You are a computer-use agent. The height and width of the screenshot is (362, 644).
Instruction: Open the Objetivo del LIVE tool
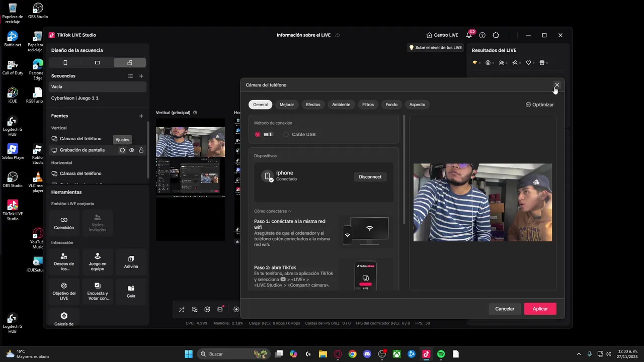[x=64, y=291]
